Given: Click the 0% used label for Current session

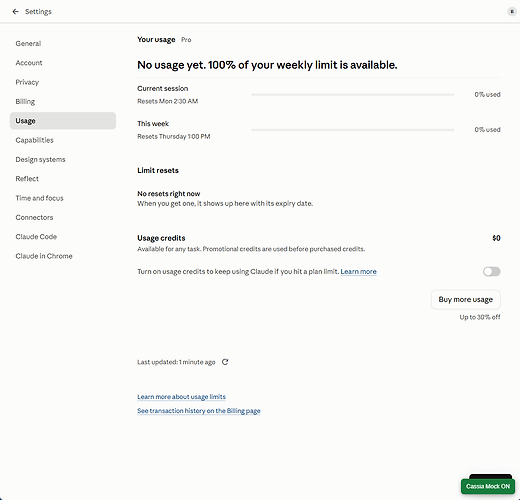Looking at the screenshot, I should (x=487, y=94).
